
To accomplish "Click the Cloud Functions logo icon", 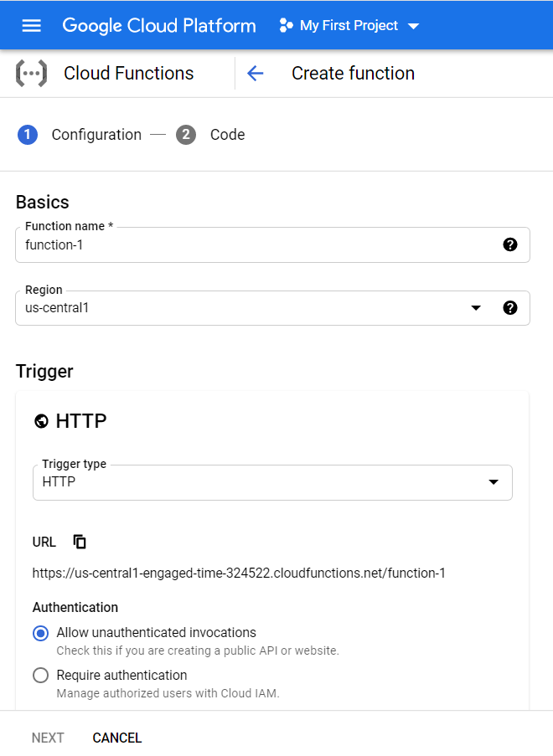I will [x=31, y=73].
